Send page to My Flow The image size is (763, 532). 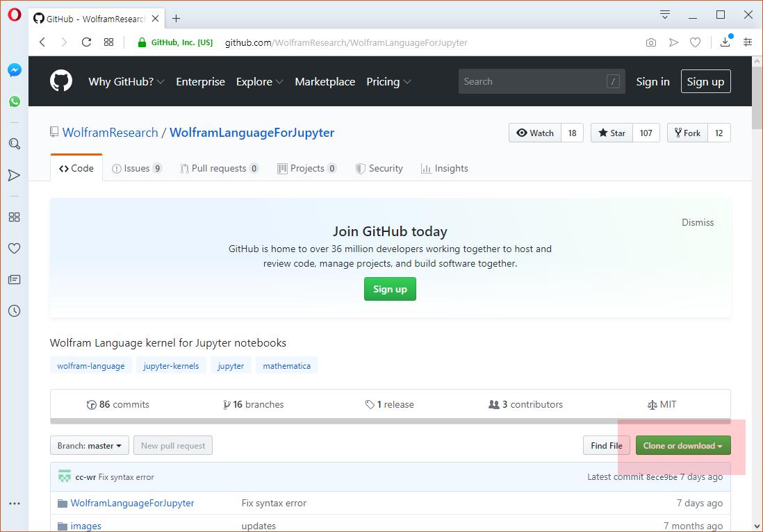673,43
